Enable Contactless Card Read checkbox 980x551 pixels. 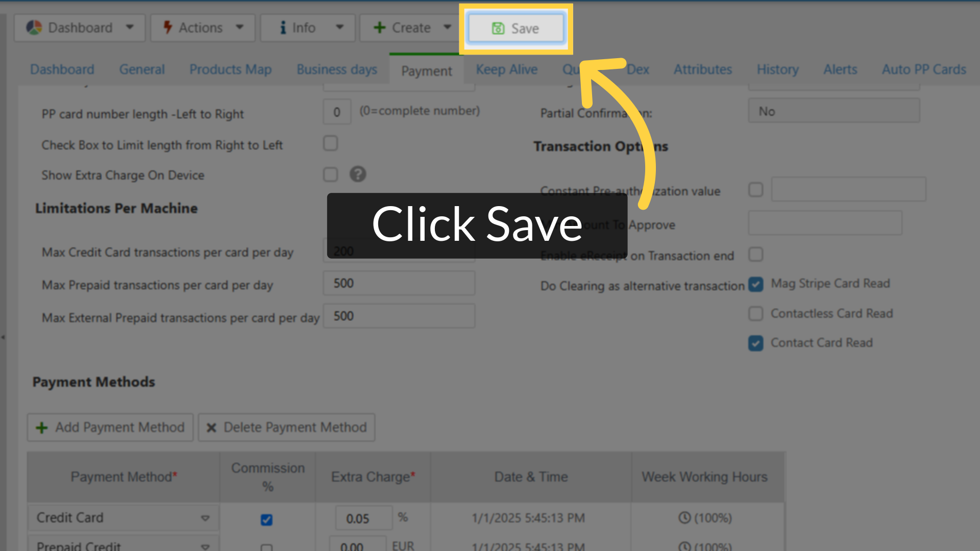756,313
